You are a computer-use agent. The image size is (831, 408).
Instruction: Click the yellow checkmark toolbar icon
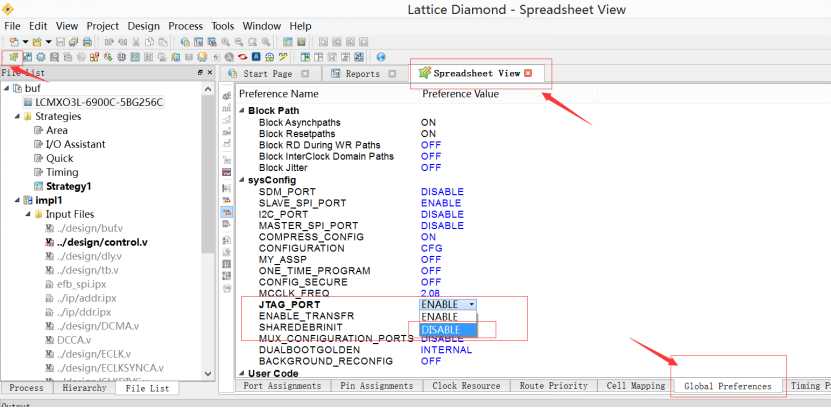284,57
